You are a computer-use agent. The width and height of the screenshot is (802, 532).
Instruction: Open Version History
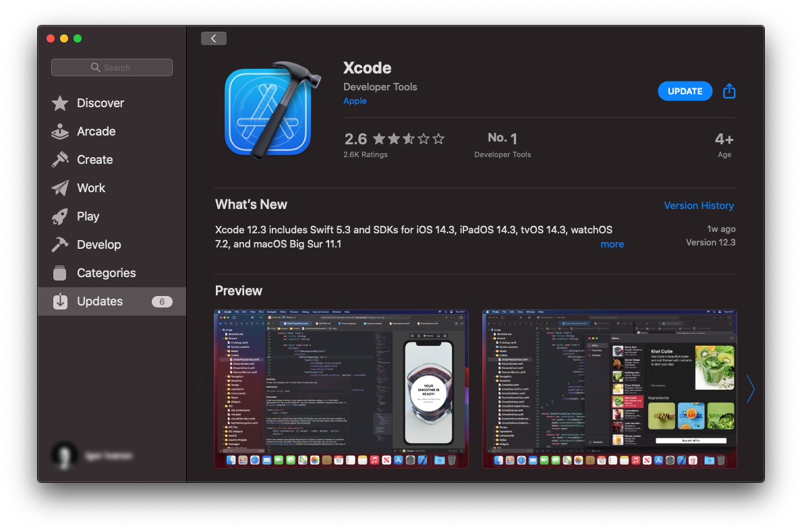(x=699, y=205)
